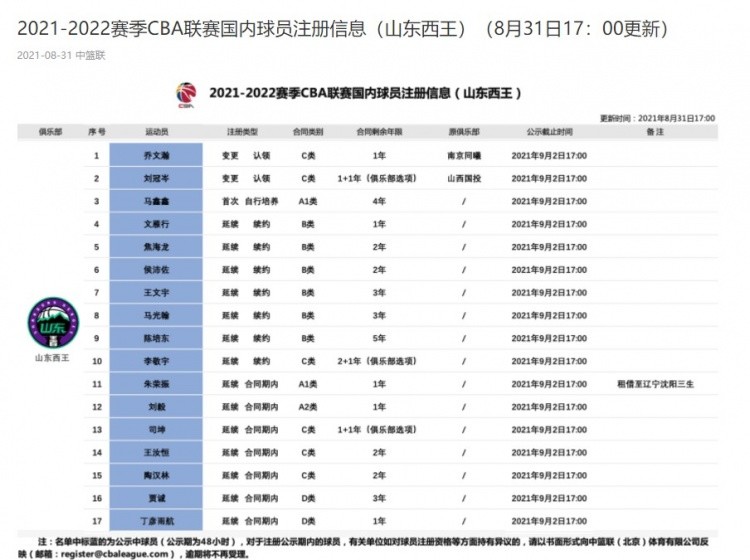Select player cell 朱荣振

[x=156, y=384]
